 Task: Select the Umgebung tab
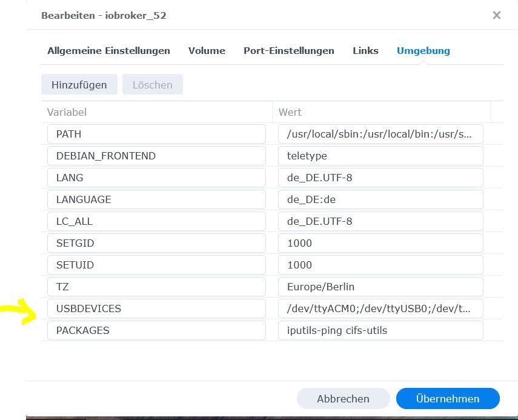(x=423, y=50)
